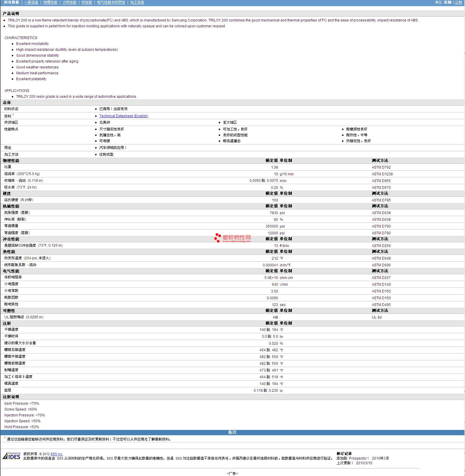Click the 'Medium heat performance' characteristic

37,73
